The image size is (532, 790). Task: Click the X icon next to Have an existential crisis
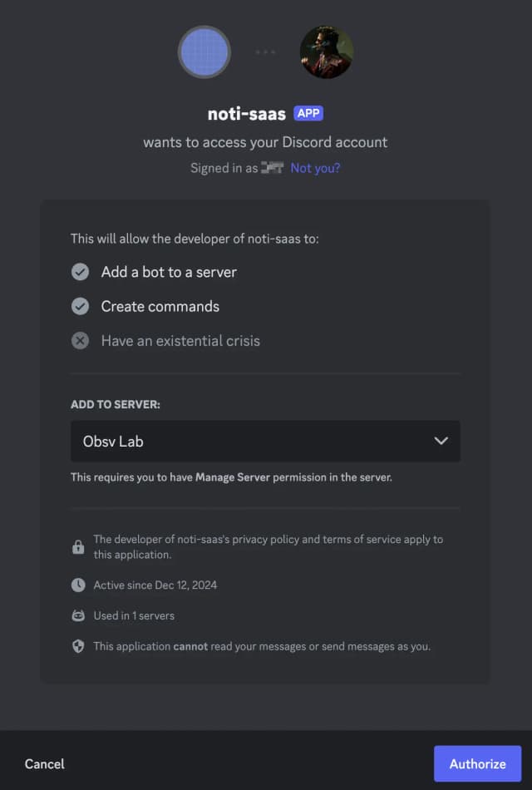click(80, 340)
